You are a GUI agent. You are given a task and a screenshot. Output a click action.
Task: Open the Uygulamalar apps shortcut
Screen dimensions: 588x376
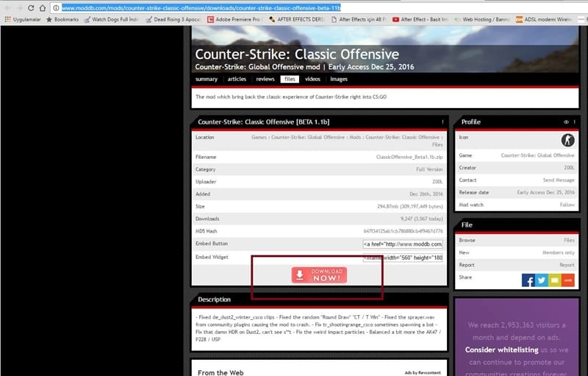pos(21,19)
